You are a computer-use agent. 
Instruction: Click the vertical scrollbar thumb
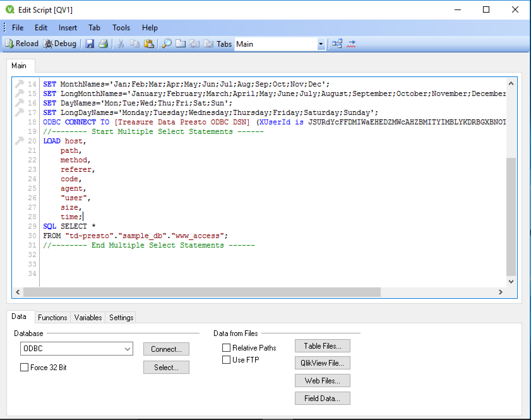coord(511,217)
